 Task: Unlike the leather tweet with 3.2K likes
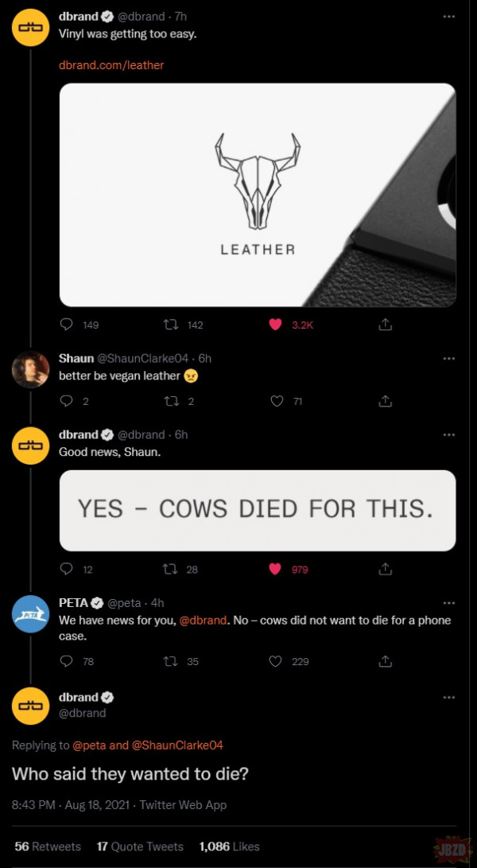pos(276,325)
